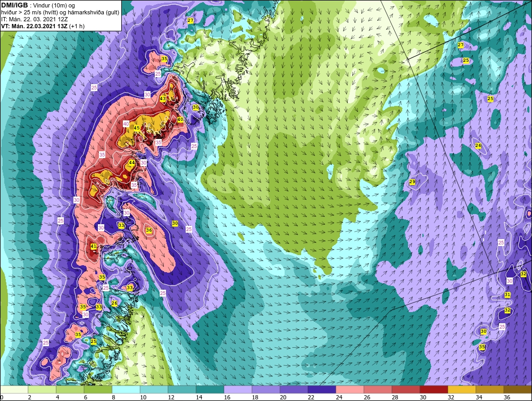Click the scale number 32 on the legend
The image size is (532, 401).
451,397
